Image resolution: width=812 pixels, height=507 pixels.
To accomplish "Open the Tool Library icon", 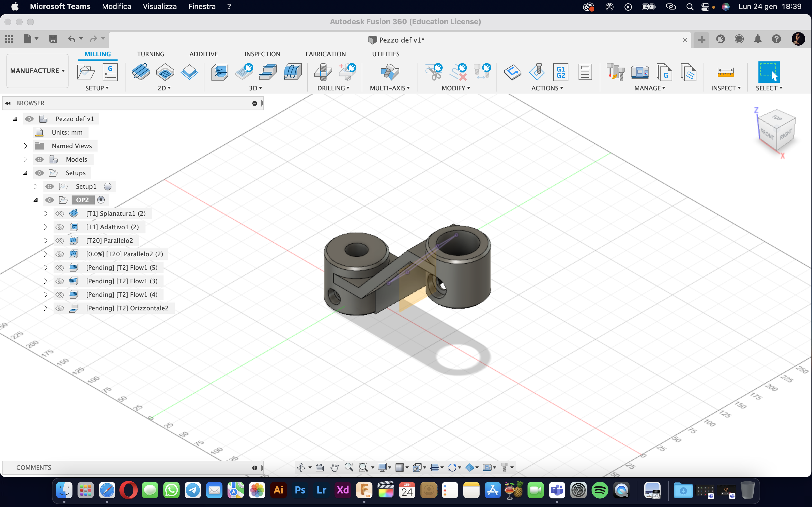I will pos(615,72).
